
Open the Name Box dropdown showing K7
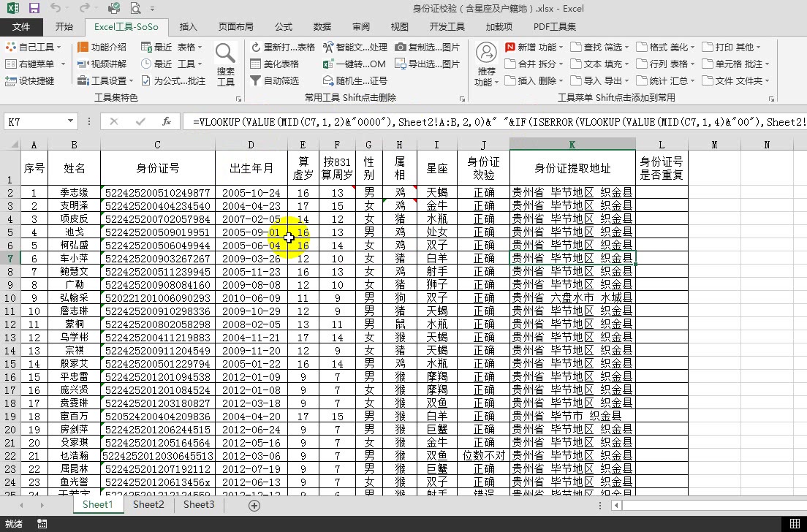pyautogui.click(x=71, y=121)
